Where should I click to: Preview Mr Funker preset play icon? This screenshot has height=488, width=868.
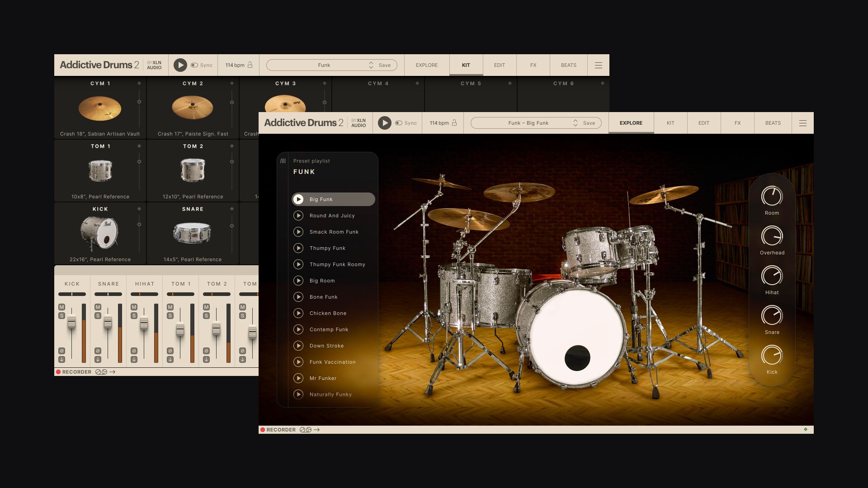(x=298, y=378)
